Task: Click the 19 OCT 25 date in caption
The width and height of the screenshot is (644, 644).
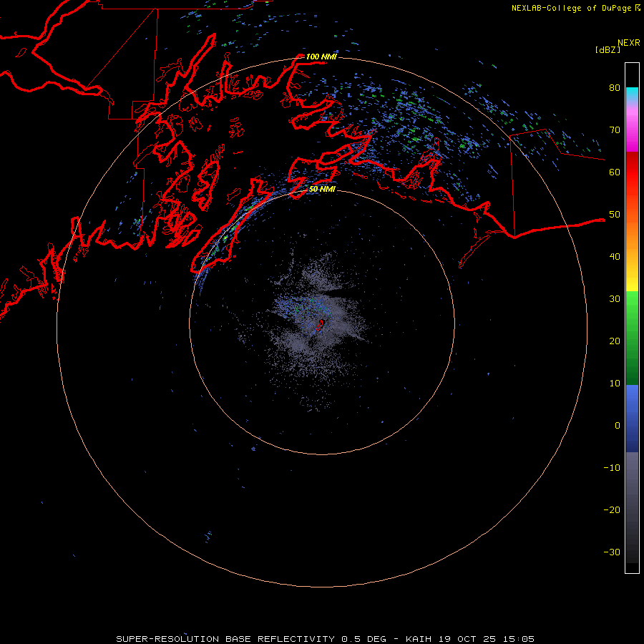Action: click(x=468, y=639)
